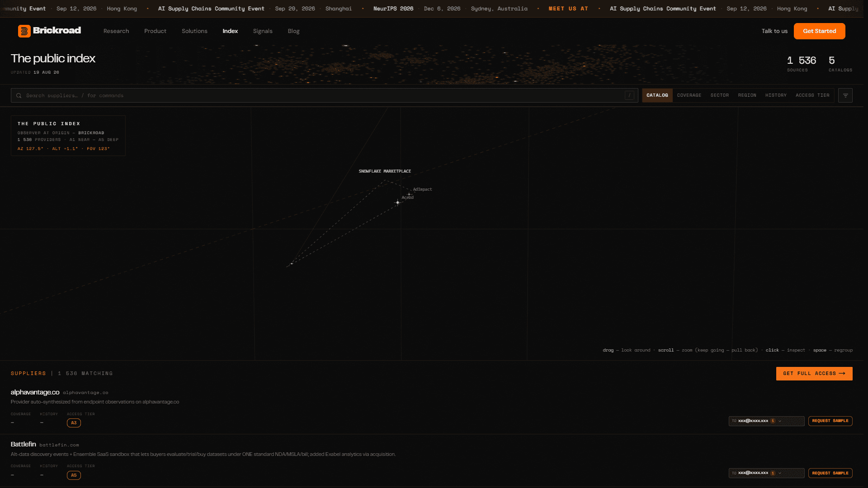Click the 'THE PUBLIC INDEX' info panel title
This screenshot has height=488, width=868.
(x=49, y=124)
